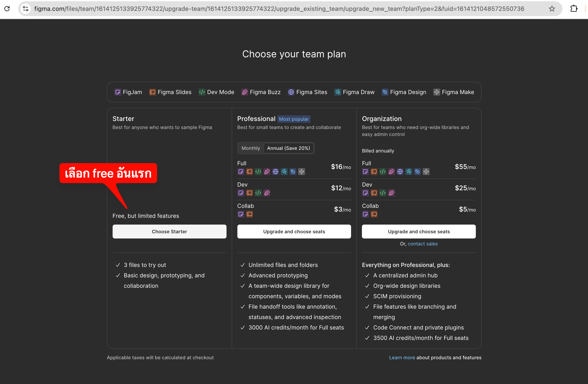Viewport: 588px width, 384px height.
Task: Switch billing to Monthly
Action: (x=251, y=148)
